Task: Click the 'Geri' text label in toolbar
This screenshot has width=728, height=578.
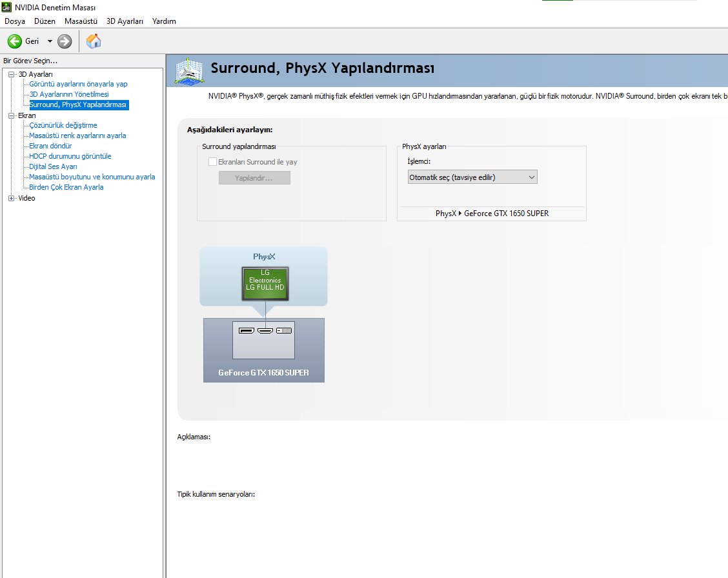Action: (x=32, y=41)
